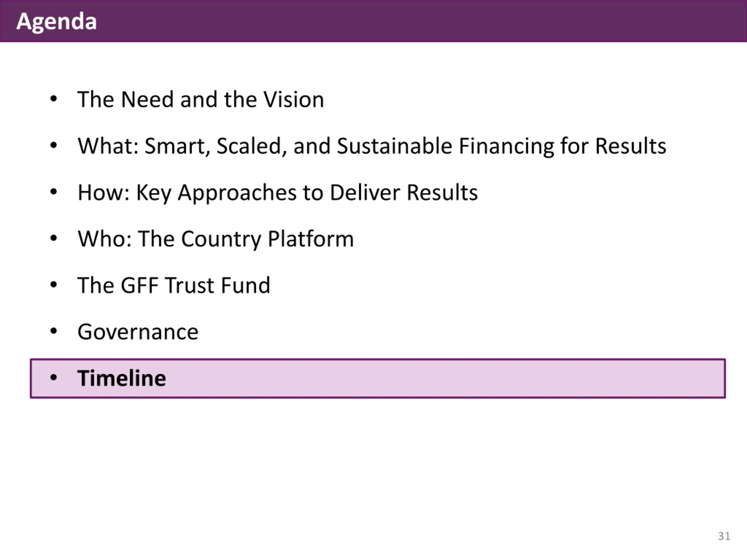The height and width of the screenshot is (560, 747).
Task: Click the Agenda slide title
Action: tap(56, 22)
